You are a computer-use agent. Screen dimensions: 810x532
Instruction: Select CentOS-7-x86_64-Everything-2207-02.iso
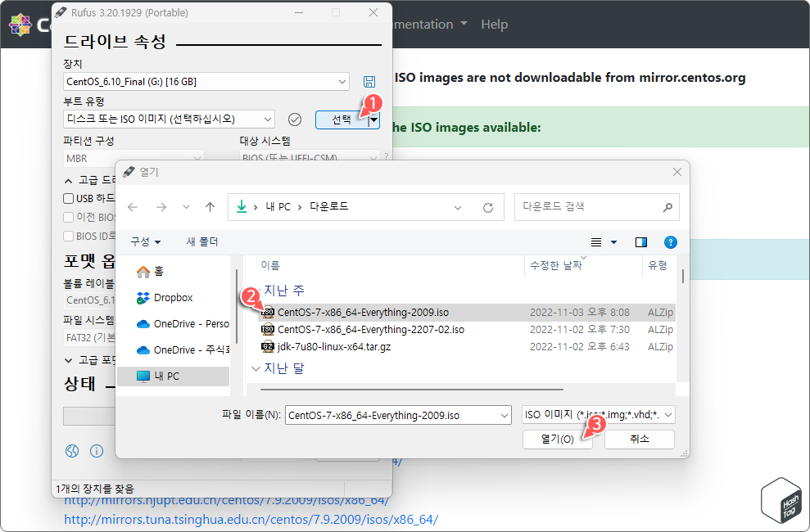pos(371,329)
